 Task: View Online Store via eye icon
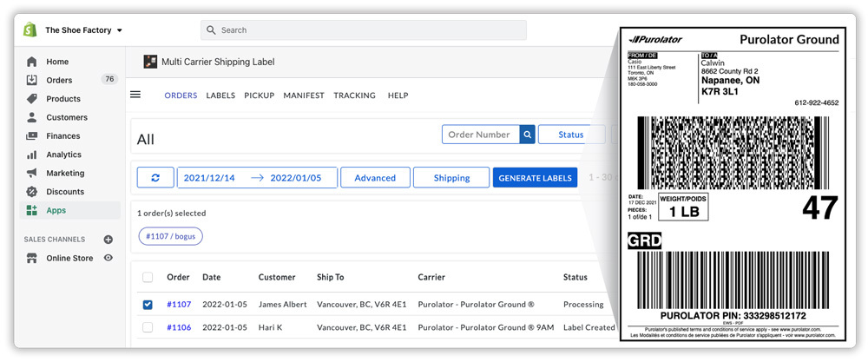pyautogui.click(x=108, y=257)
